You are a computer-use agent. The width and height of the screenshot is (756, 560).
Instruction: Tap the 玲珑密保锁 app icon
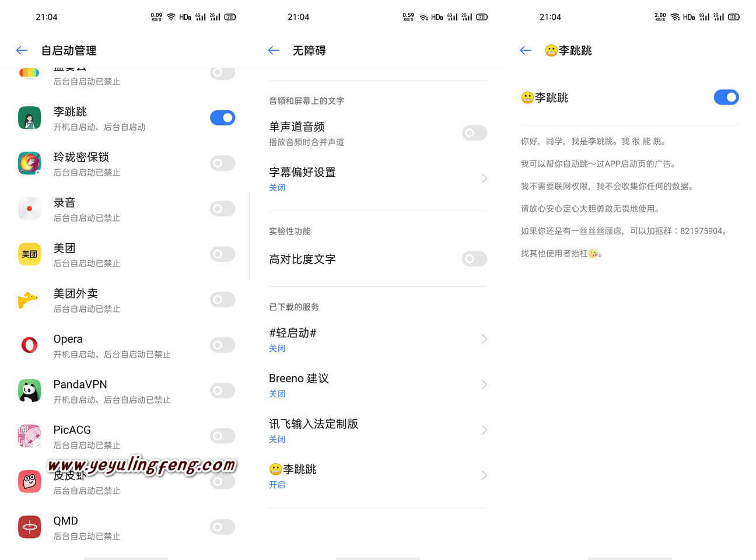[x=30, y=163]
